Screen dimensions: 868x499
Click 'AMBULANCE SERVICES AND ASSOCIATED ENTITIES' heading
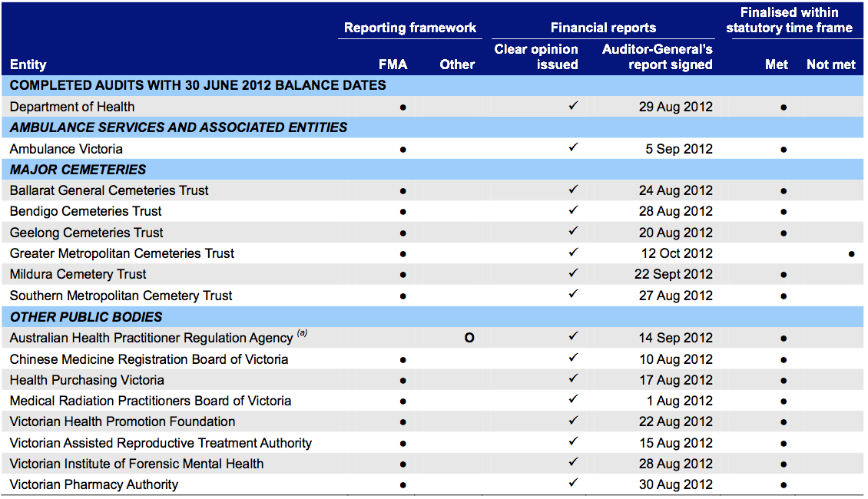pyautogui.click(x=178, y=127)
